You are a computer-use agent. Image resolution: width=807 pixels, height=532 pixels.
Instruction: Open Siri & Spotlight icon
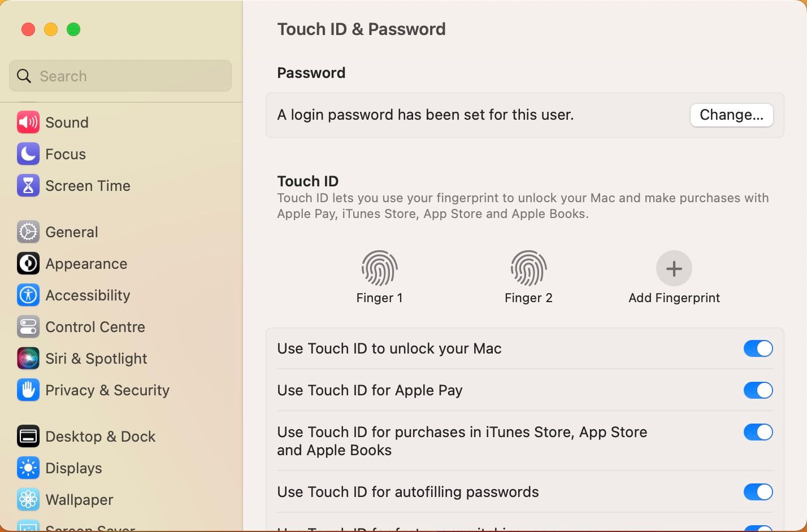[x=28, y=359]
